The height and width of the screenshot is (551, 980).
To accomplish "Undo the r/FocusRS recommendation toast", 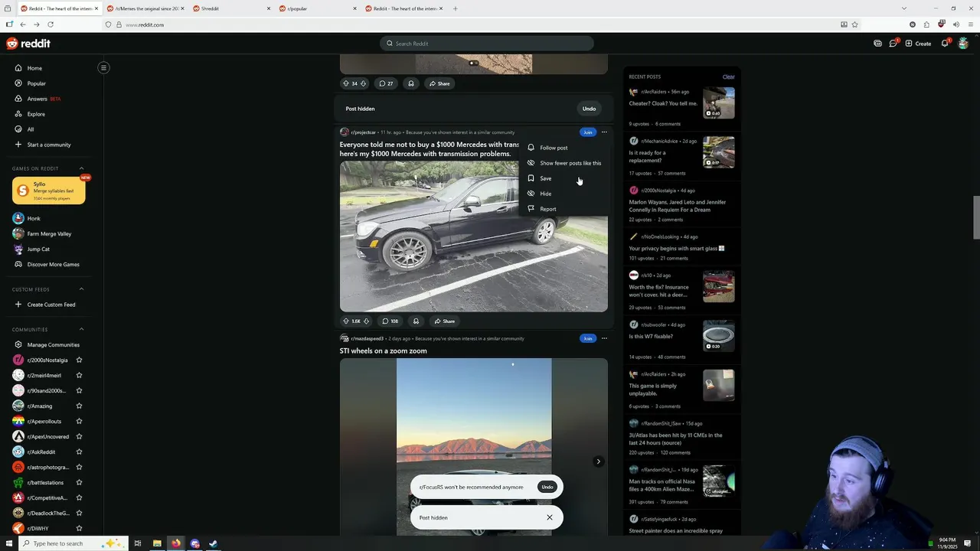I will click(547, 487).
